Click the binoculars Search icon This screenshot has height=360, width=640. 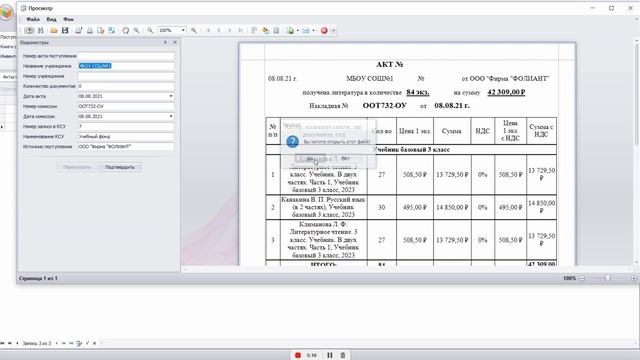tap(40, 30)
